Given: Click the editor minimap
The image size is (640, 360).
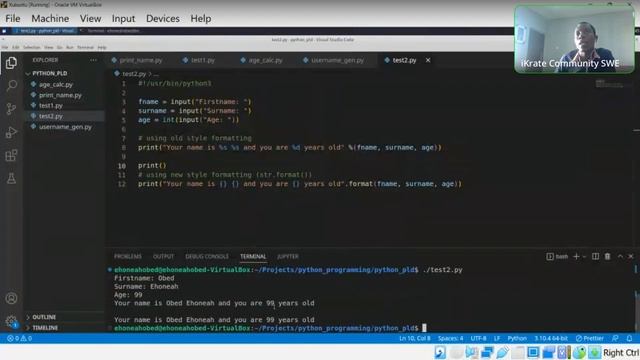Looking at the screenshot, I should pos(609,84).
